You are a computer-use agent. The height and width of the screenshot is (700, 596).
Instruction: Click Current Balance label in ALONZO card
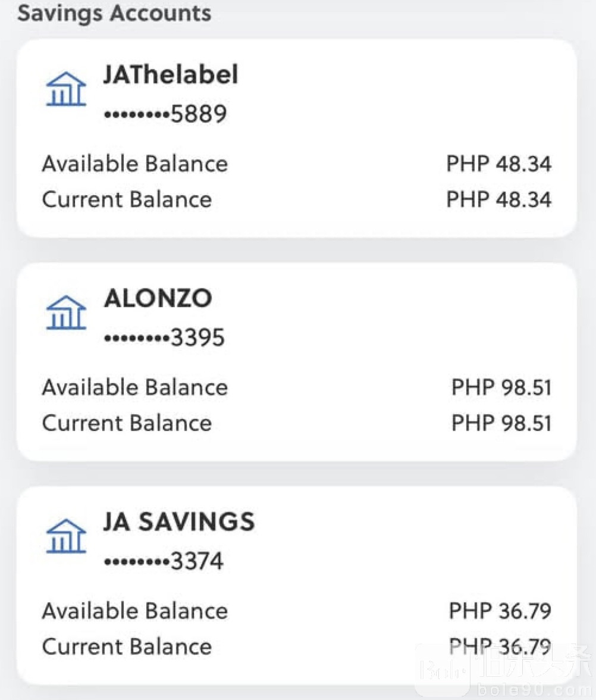coord(127,423)
